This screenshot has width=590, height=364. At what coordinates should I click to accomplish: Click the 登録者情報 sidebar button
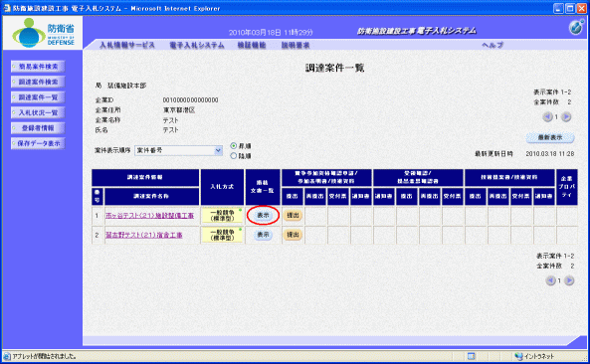38,128
